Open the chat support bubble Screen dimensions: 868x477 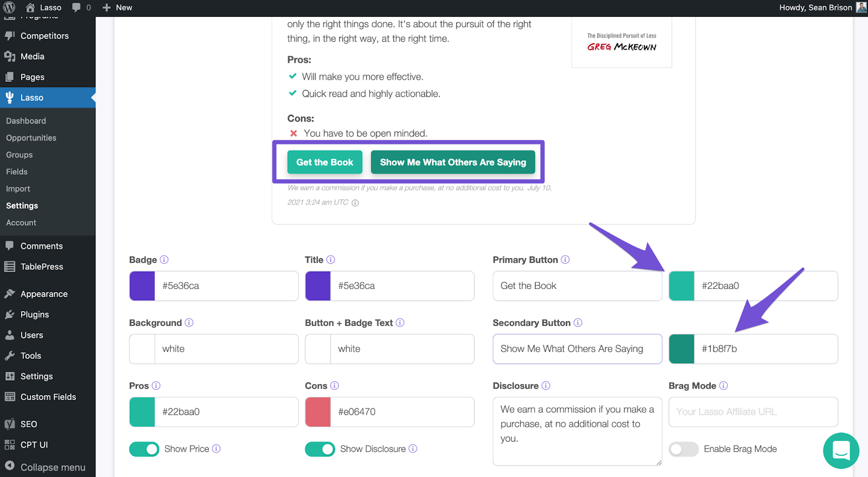(841, 450)
